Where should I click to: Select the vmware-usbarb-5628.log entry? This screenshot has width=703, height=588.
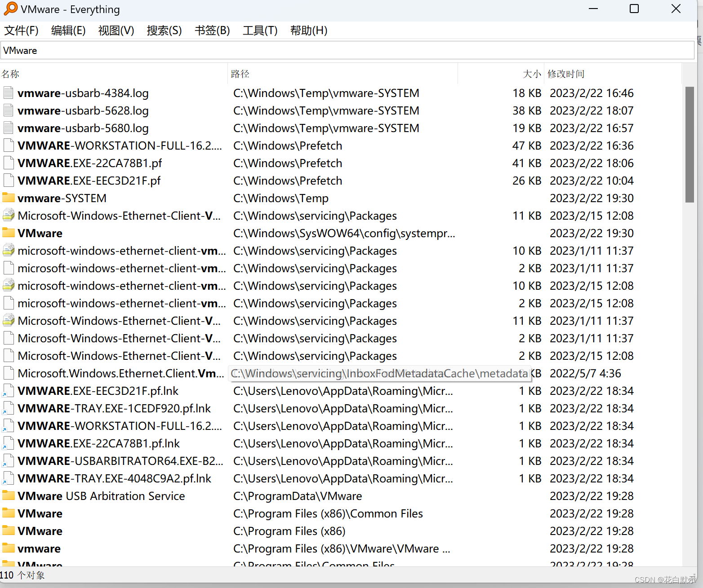pyautogui.click(x=83, y=110)
